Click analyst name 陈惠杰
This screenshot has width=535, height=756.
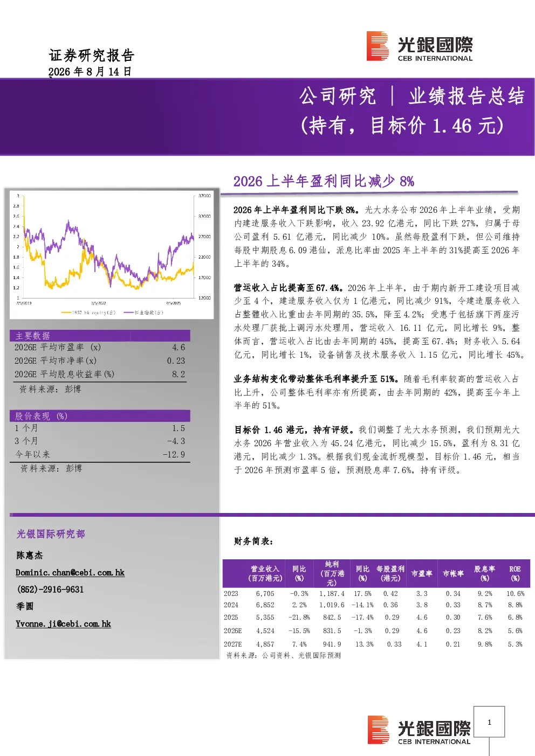[29, 555]
